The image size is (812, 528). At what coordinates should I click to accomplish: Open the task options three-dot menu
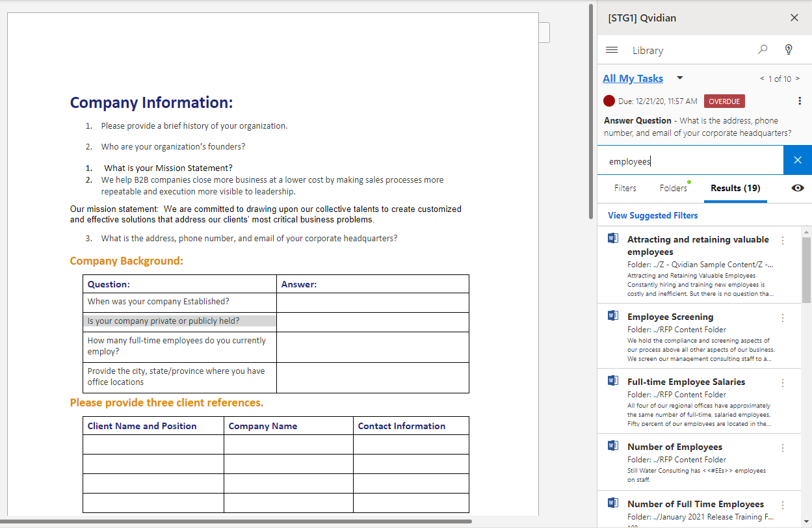pyautogui.click(x=799, y=101)
